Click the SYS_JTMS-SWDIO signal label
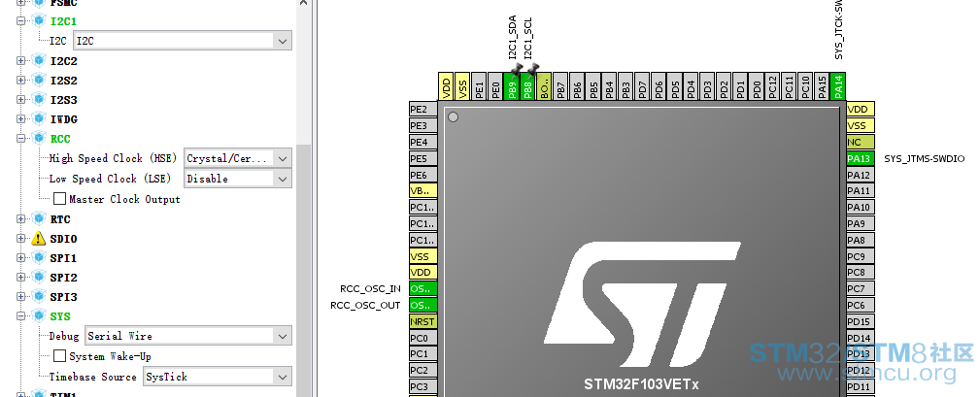This screenshot has width=980, height=397. coord(925,159)
